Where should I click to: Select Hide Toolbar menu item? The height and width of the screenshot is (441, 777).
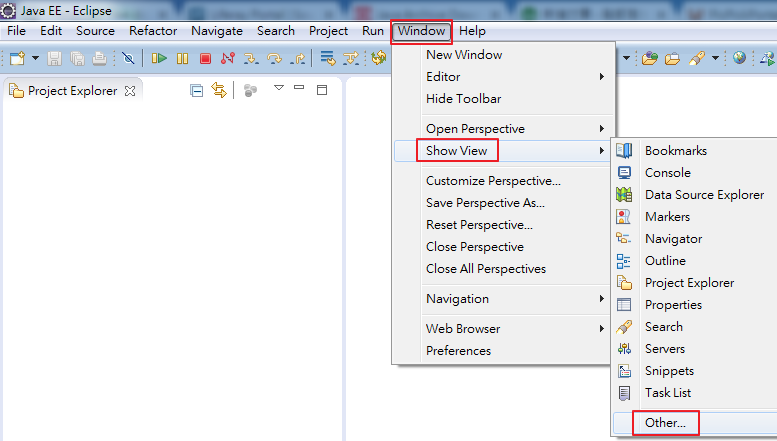503,99
